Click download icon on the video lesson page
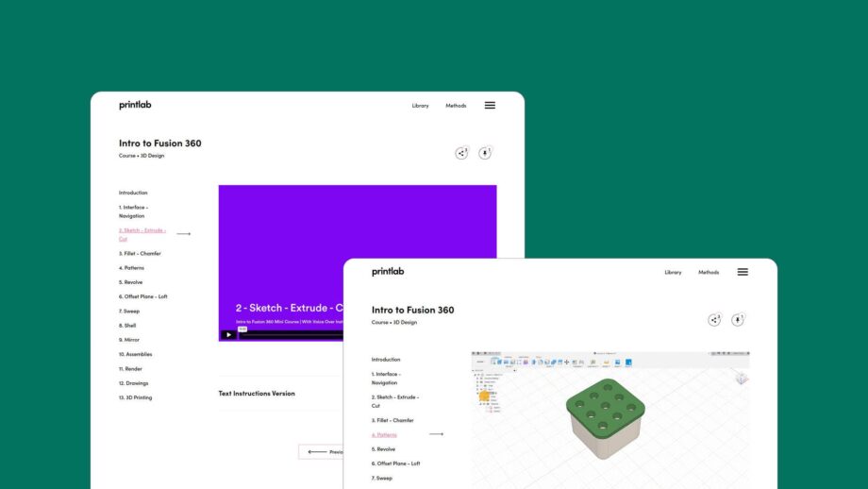 coord(485,153)
